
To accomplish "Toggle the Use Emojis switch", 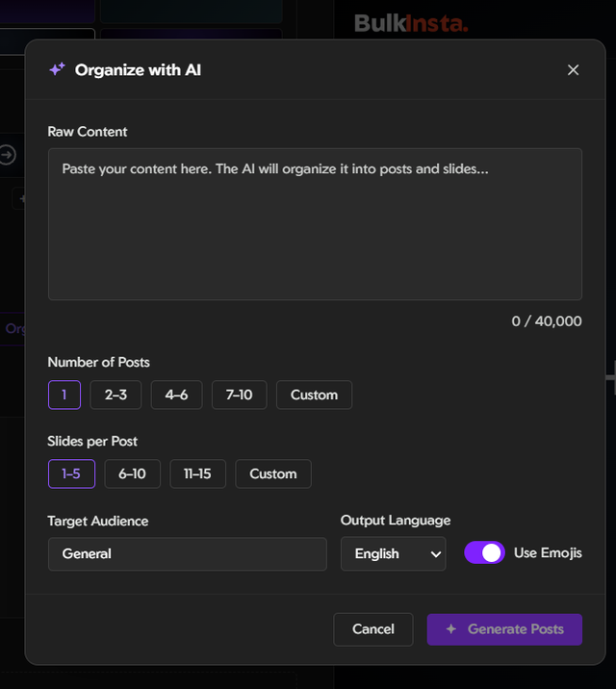I will 484,552.
